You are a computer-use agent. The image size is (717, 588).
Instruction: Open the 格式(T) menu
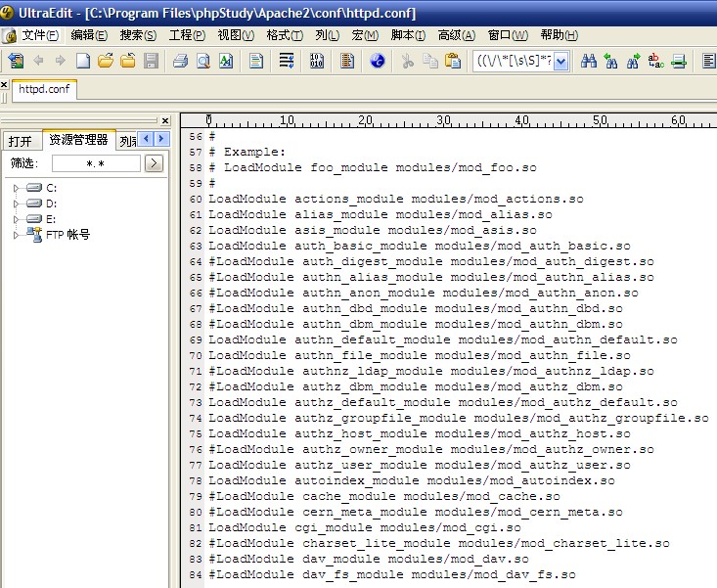tap(285, 35)
